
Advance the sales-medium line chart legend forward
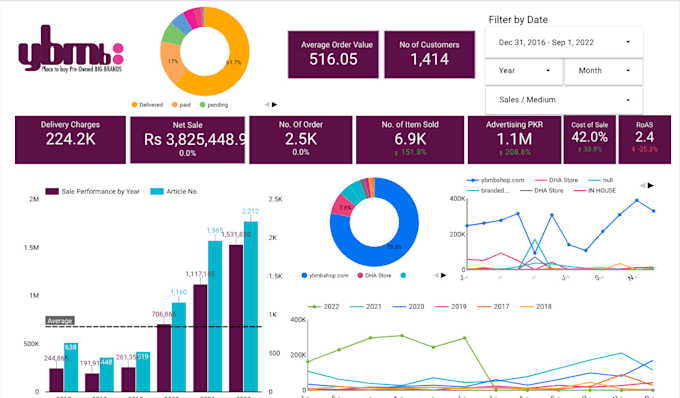click(x=651, y=186)
